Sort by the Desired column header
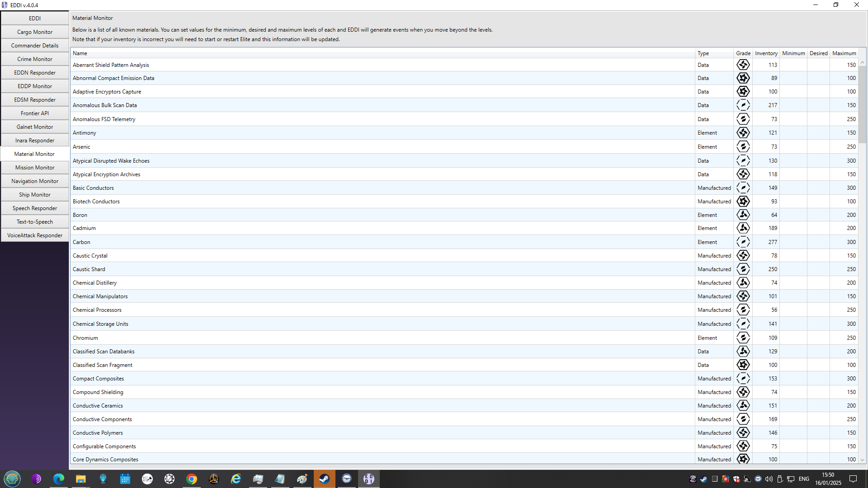Image resolution: width=868 pixels, height=488 pixels. point(818,53)
